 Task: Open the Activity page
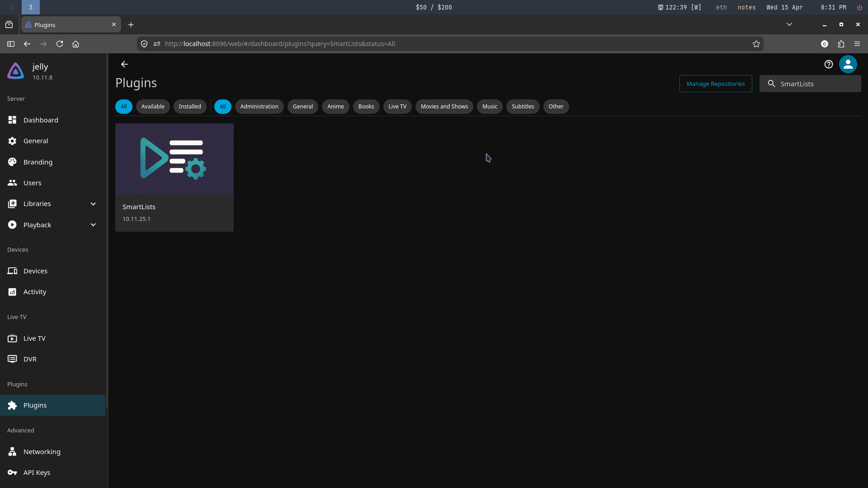(x=52, y=292)
